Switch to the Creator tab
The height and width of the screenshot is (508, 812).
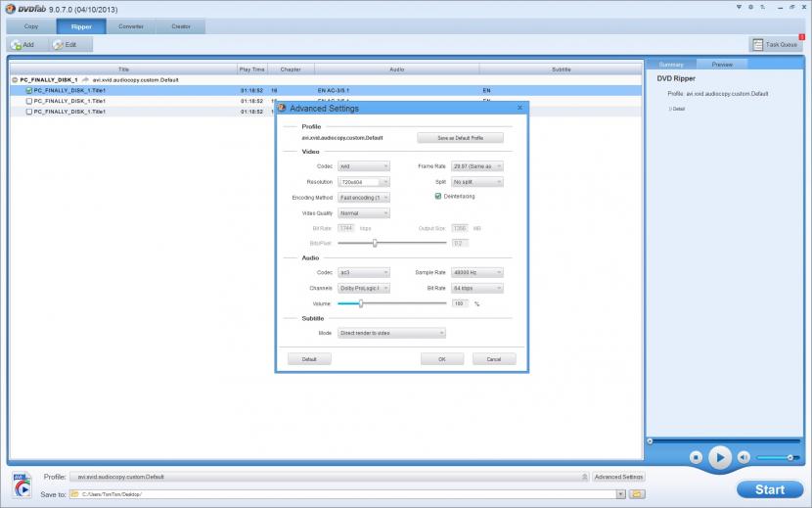click(x=181, y=26)
